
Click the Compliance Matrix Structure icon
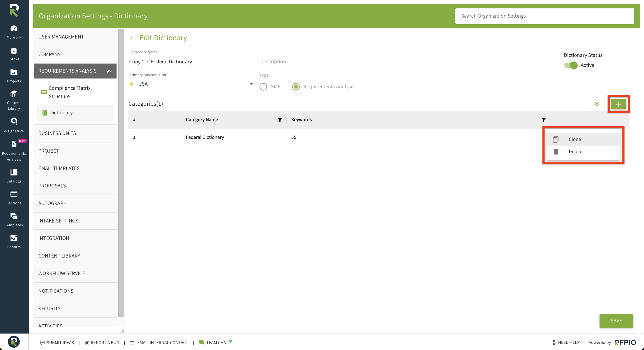[x=44, y=92]
